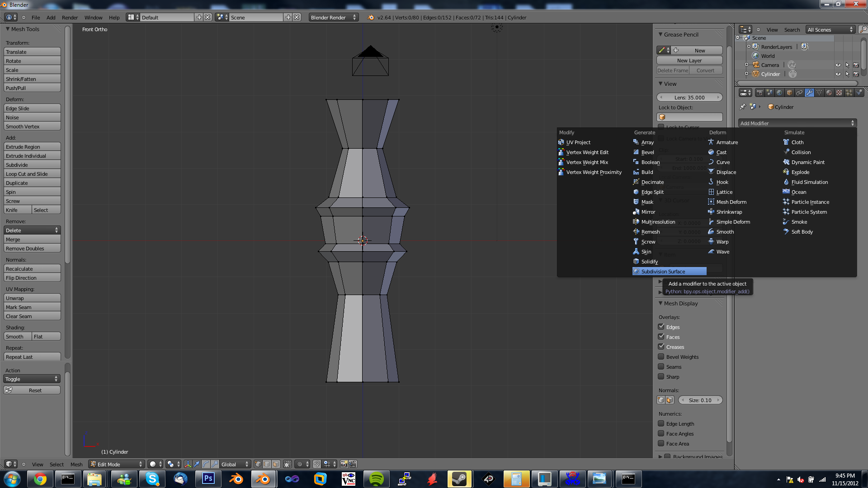Toggle Camera renderability camera icon
The height and width of the screenshot is (488, 868).
(x=856, y=65)
